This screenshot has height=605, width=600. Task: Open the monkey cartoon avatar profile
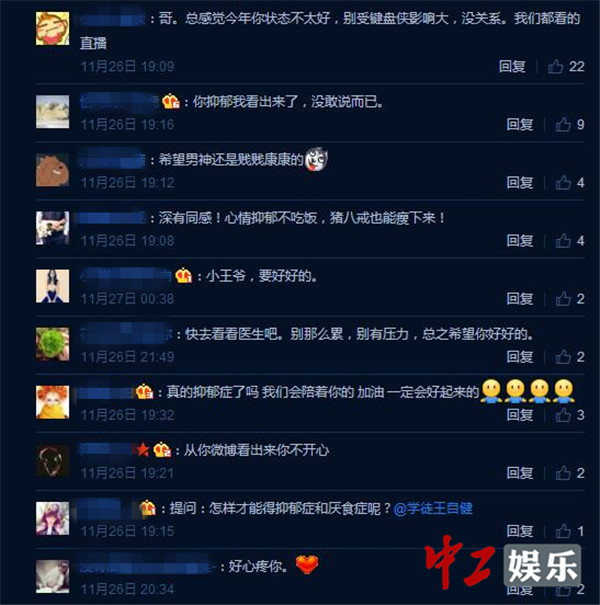52,28
